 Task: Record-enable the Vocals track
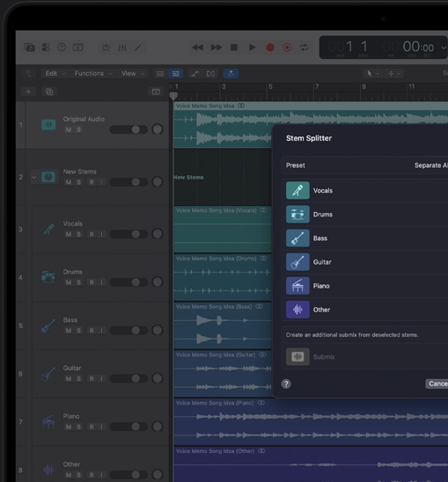click(x=92, y=235)
